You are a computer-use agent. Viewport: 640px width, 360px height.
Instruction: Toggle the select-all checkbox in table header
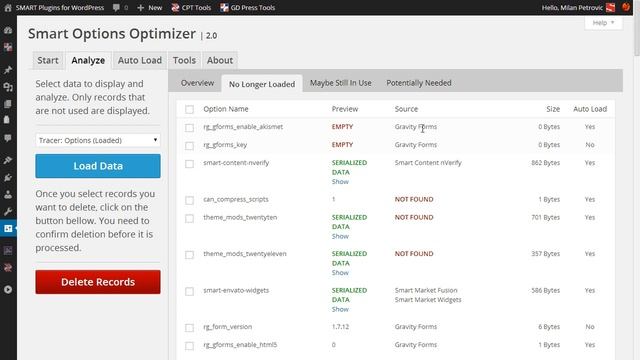(x=189, y=109)
